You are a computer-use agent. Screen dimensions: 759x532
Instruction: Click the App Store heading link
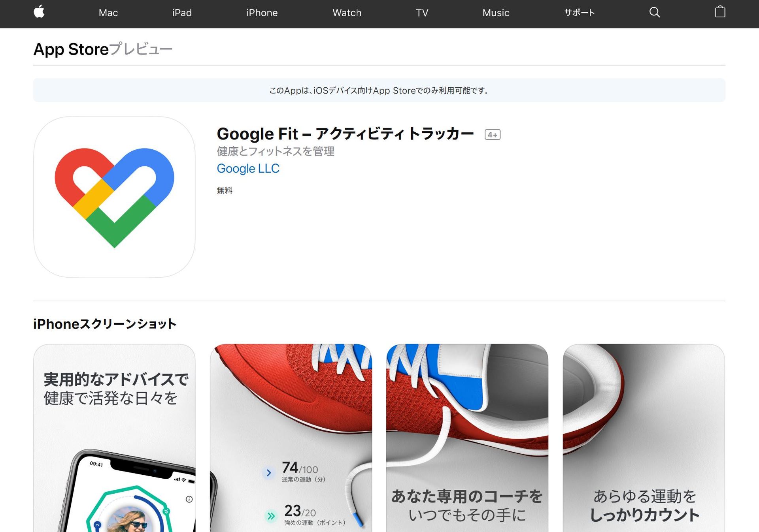click(71, 49)
